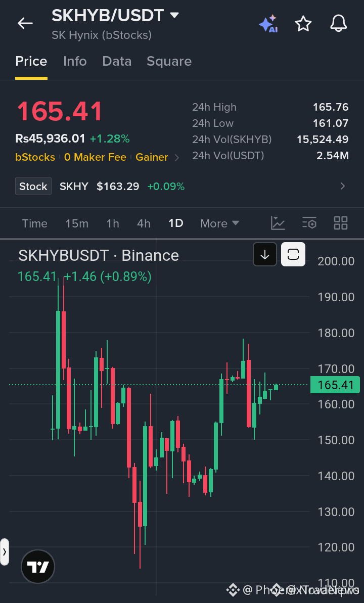The image size is (364, 603).
Task: Tap the Gainer tag link
Action: coord(152,157)
